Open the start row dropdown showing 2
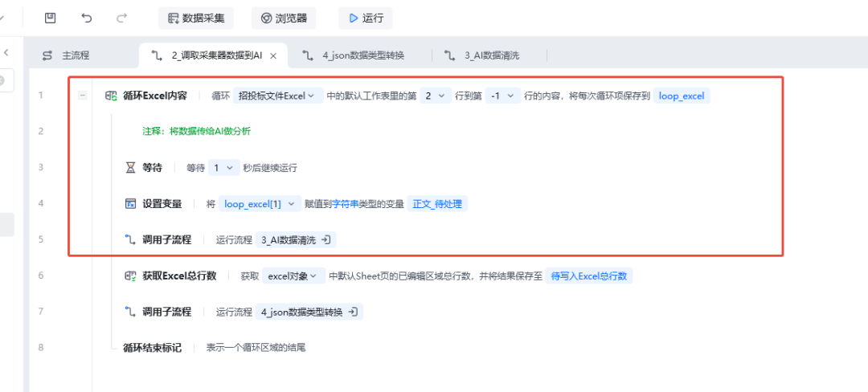 tap(435, 96)
